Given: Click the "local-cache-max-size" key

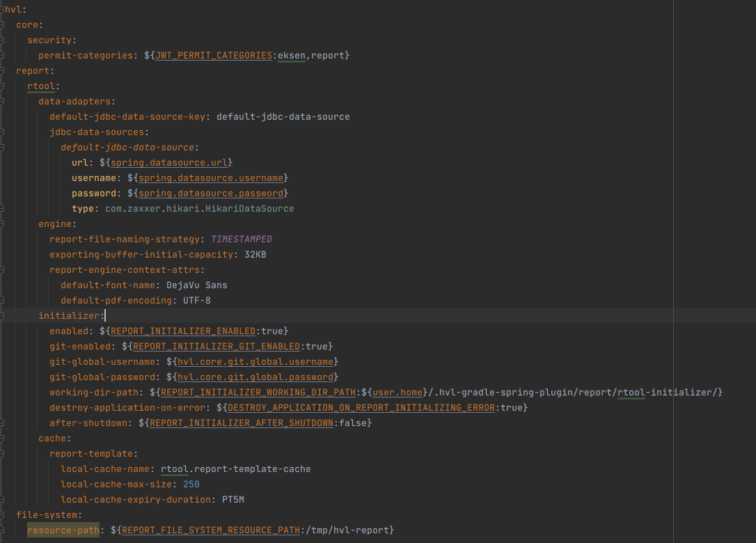Looking at the screenshot, I should pyautogui.click(x=116, y=485).
